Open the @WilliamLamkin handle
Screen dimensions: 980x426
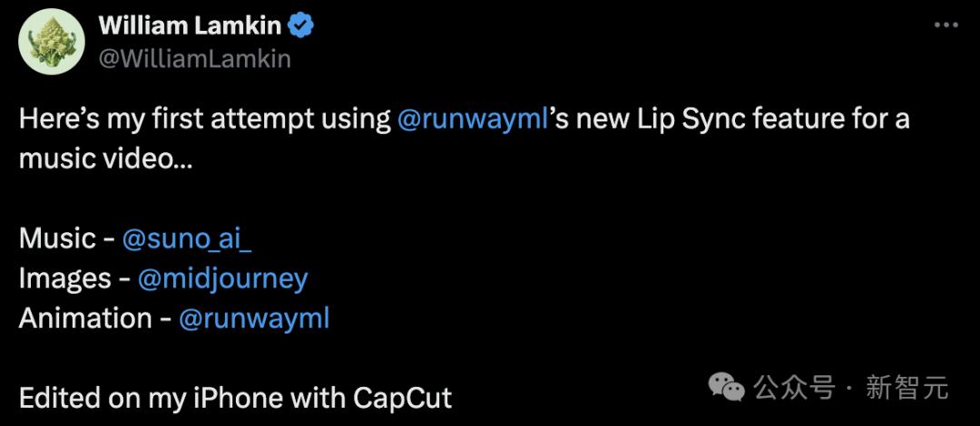click(195, 59)
